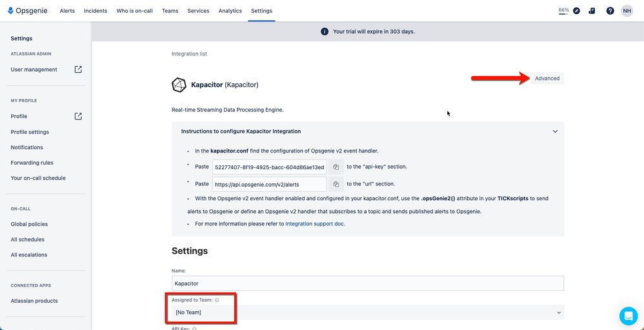Click the api-key text field
This screenshot has width=644, height=330.
coord(270,167)
